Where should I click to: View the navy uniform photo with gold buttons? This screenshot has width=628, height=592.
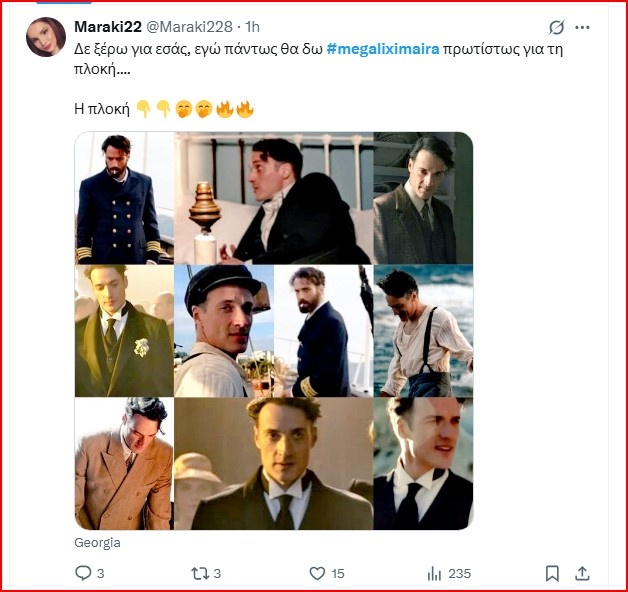pos(124,197)
